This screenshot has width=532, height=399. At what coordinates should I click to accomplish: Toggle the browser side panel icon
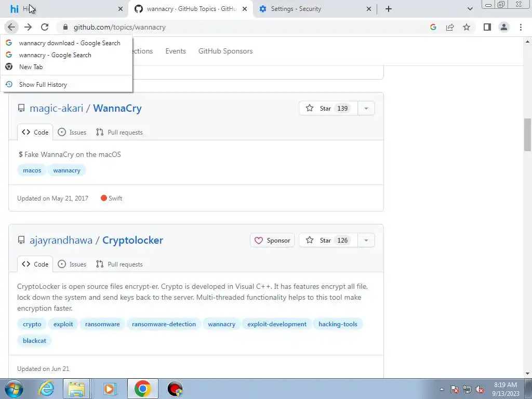487,27
